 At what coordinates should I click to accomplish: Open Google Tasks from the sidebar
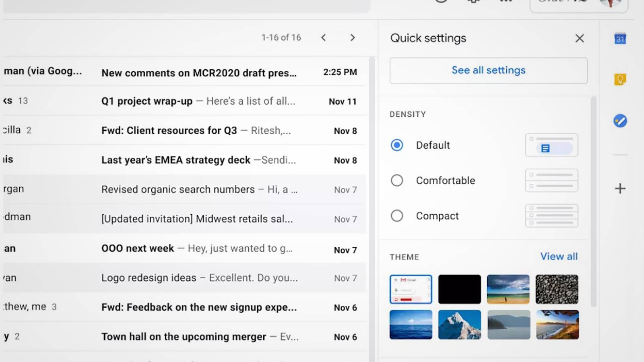(x=620, y=121)
